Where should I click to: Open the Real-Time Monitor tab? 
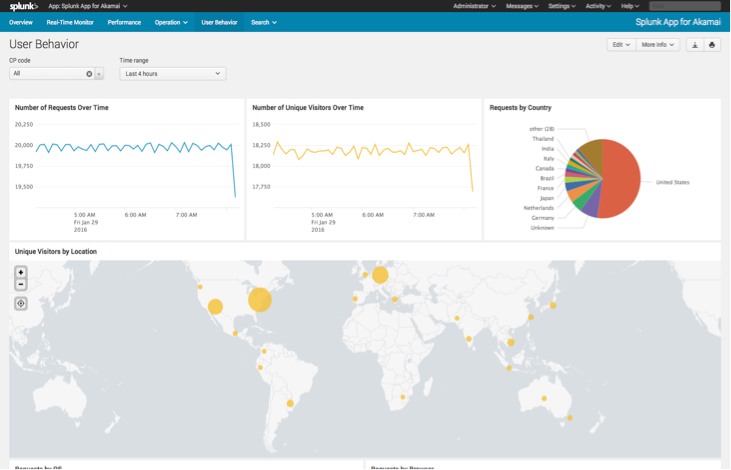(x=70, y=22)
